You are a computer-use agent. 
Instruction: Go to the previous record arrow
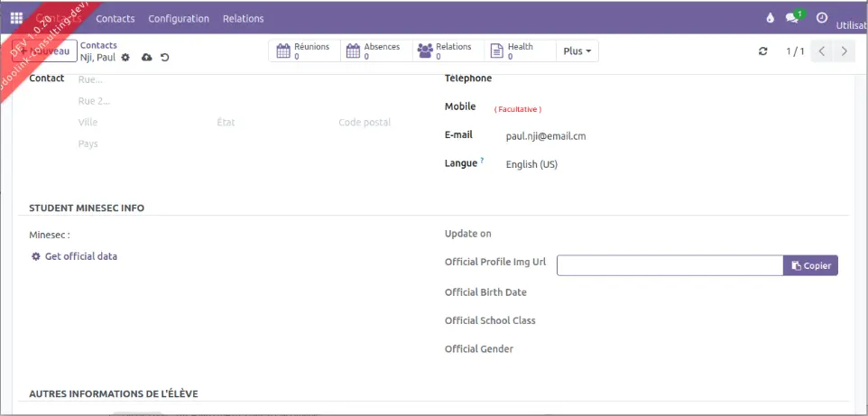point(821,51)
